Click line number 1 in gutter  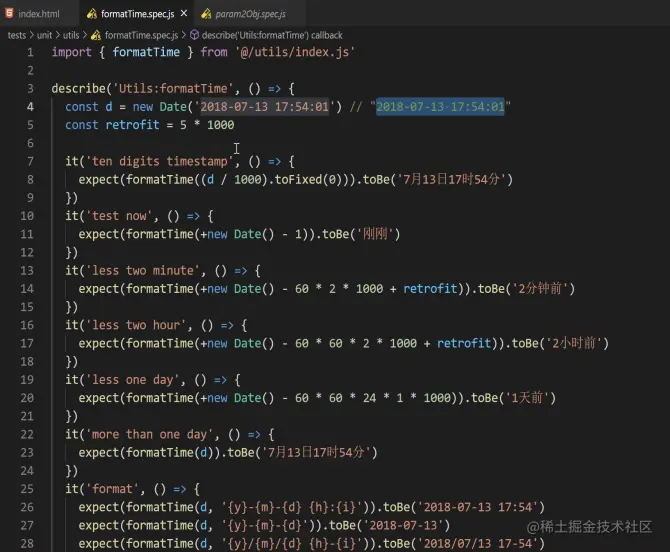click(30, 52)
